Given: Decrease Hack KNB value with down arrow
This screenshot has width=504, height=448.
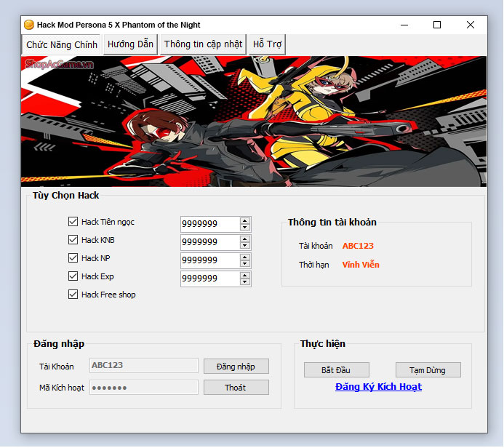Looking at the screenshot, I should point(245,246).
